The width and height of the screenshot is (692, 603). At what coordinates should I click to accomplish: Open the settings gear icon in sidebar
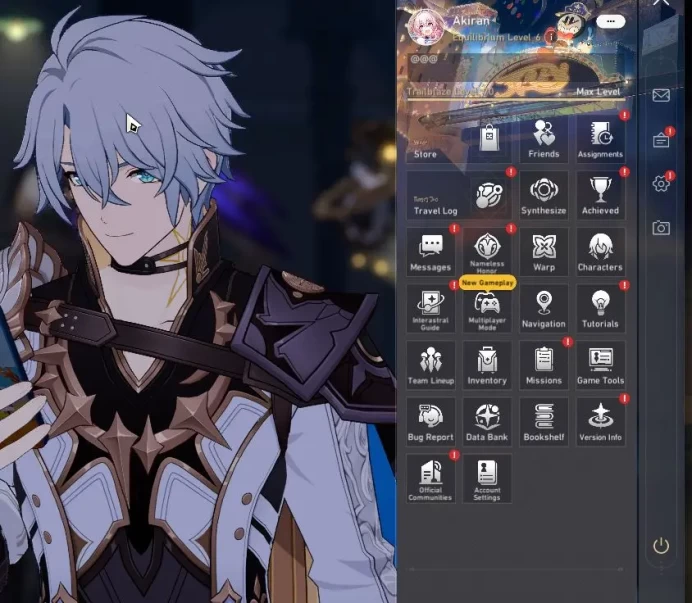pyautogui.click(x=661, y=183)
